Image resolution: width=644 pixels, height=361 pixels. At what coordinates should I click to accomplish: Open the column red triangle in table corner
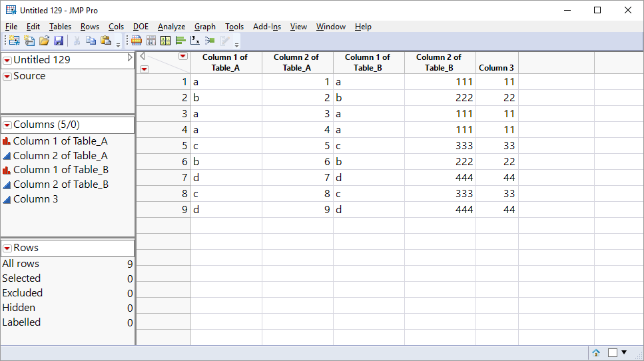point(183,56)
